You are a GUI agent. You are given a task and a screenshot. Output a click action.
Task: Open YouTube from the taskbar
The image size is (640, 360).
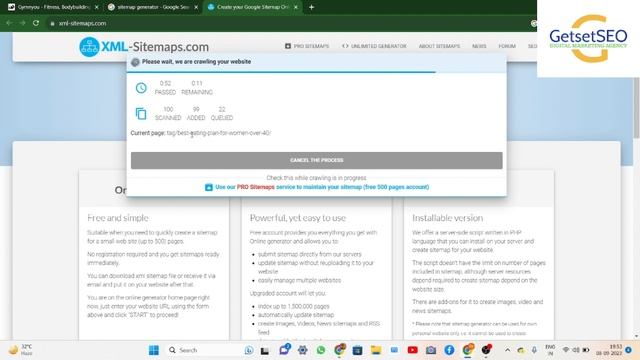(412, 350)
